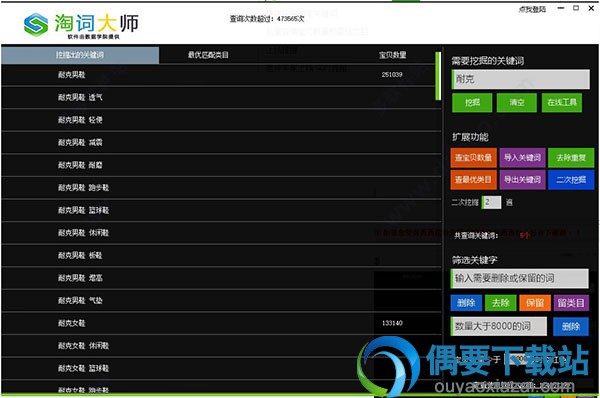Click the green 去除 filter button

click(x=501, y=303)
